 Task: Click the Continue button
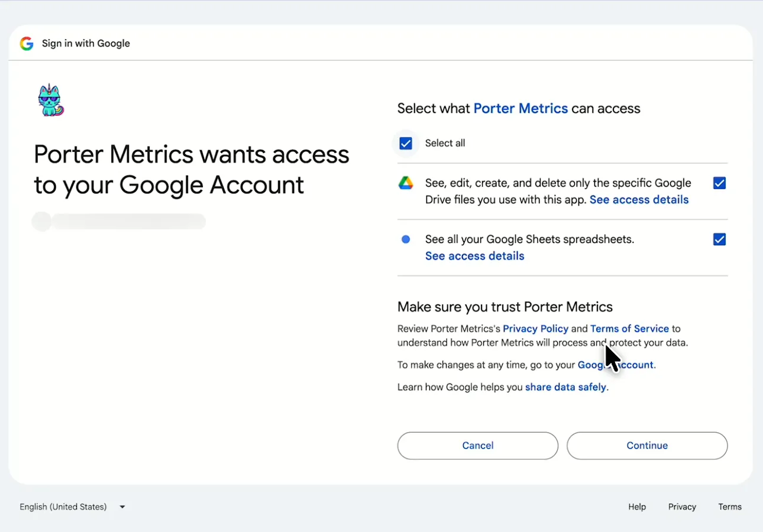point(647,446)
